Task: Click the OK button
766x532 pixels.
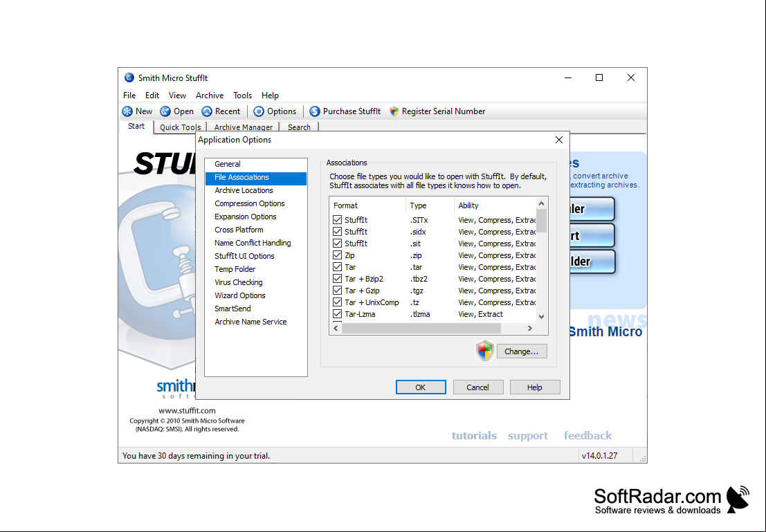Action: 421,387
